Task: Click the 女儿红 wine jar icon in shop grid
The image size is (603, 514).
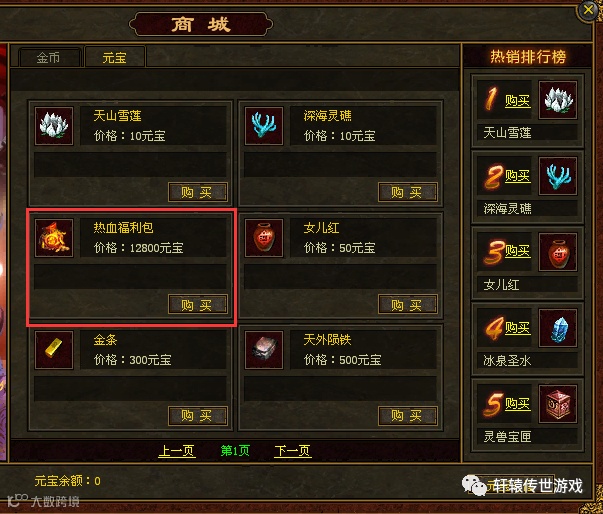Action: (x=264, y=238)
